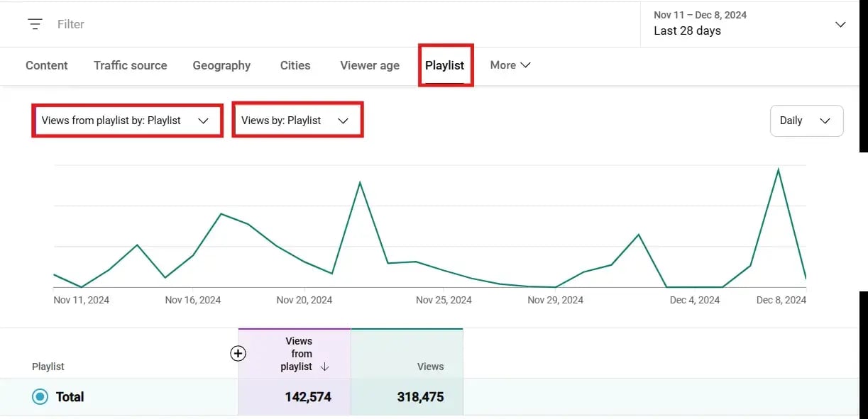868x419 pixels.
Task: Click the chart peak near Dec 8
Action: [x=779, y=169]
